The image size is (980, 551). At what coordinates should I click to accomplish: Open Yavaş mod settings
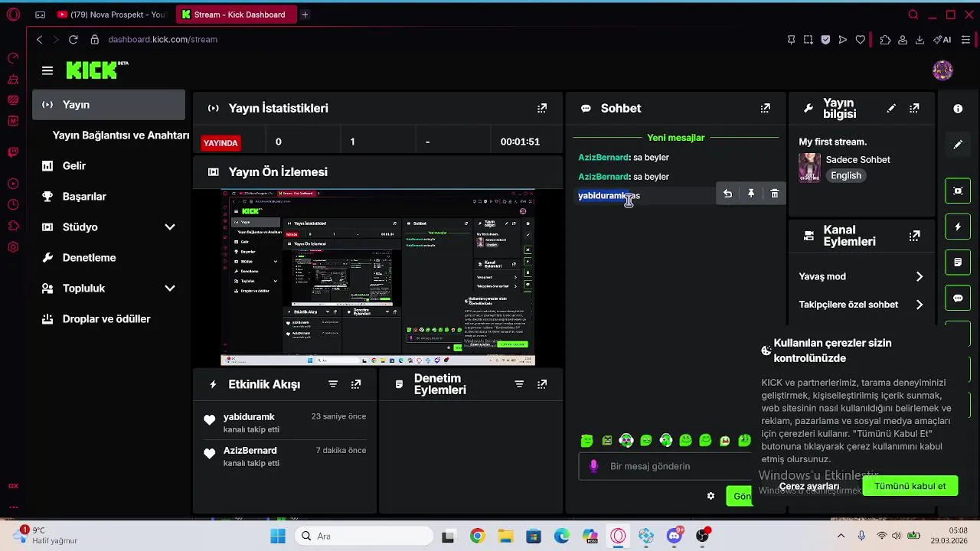pyautogui.click(x=861, y=276)
